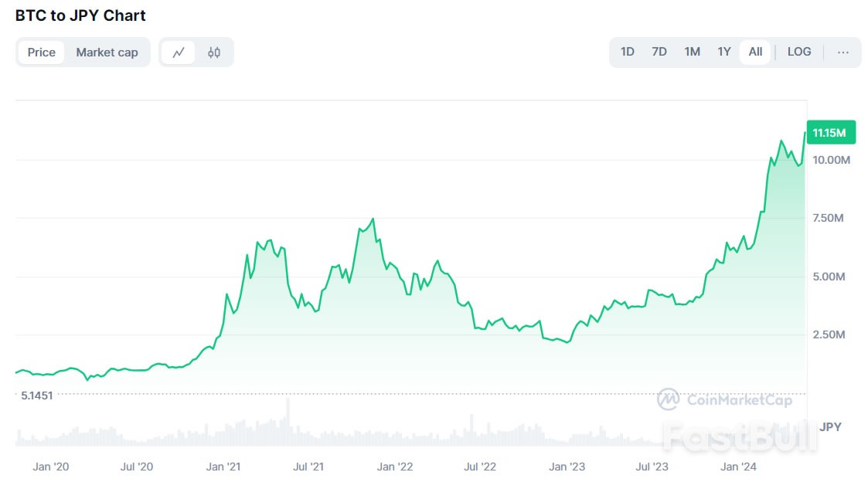The height and width of the screenshot is (489, 868).
Task: Choose the 1M time range
Action: point(691,51)
